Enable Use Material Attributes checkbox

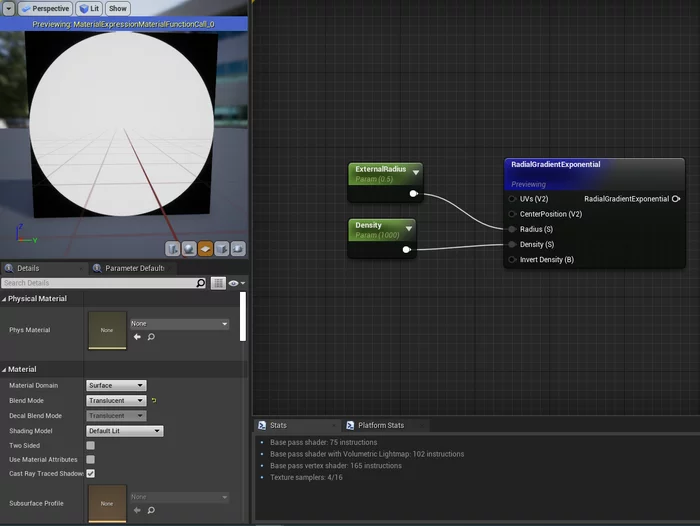[91, 459]
